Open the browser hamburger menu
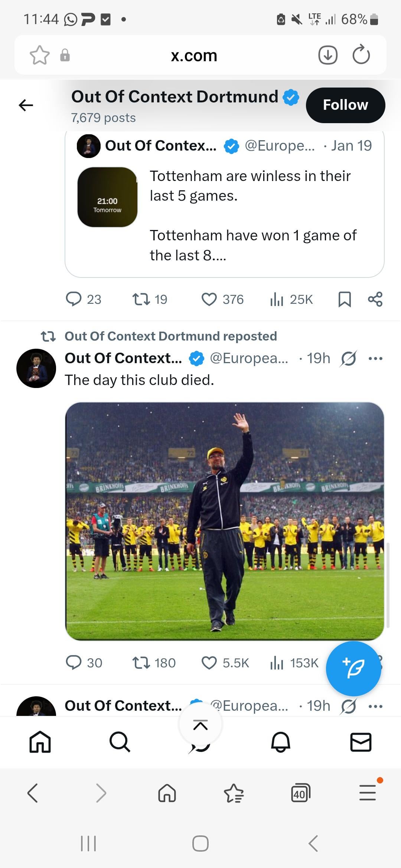Viewport: 401px width, 868px height. [x=368, y=793]
